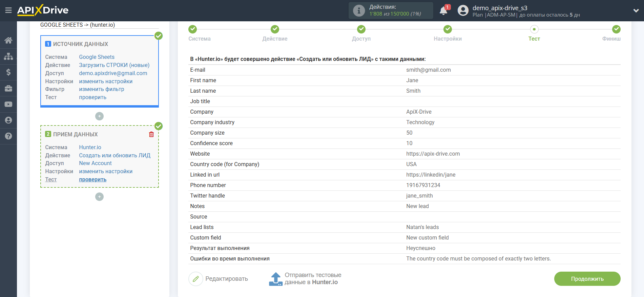644x297 pixels.
Task: Click the Действия usage info panel
Action: pos(391,10)
